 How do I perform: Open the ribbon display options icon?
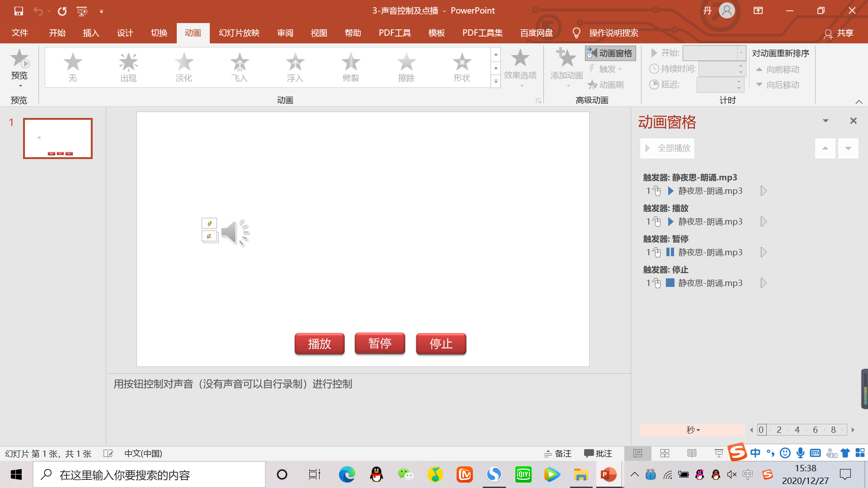pyautogui.click(x=758, y=10)
